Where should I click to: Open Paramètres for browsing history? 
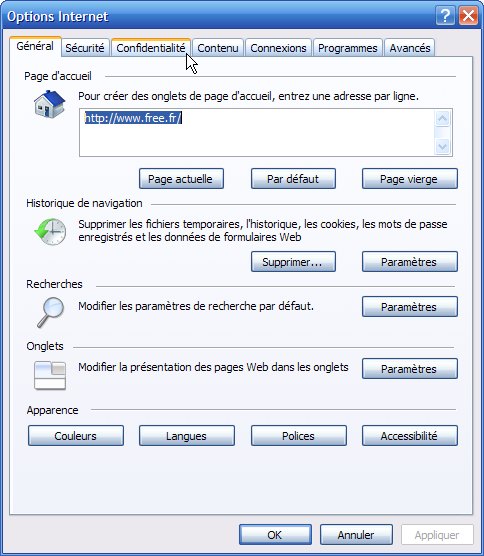click(x=410, y=262)
